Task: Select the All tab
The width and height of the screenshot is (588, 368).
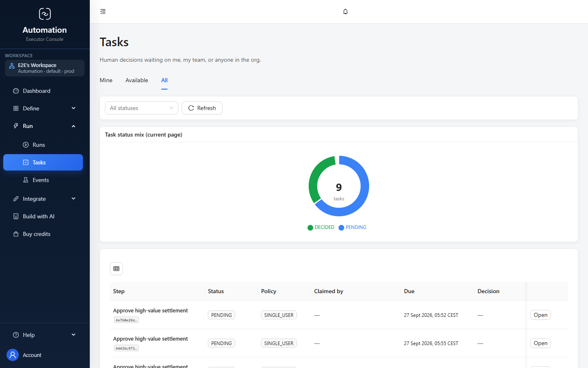Action: pos(164,80)
